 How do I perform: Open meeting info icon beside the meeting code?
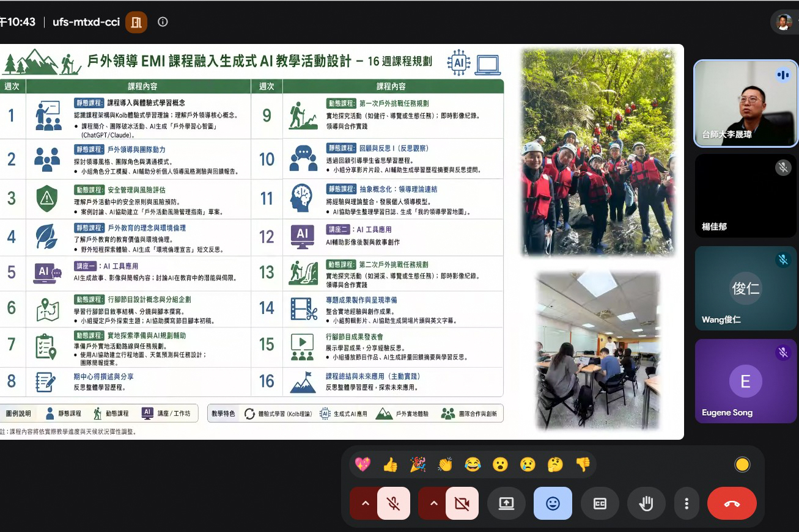(163, 22)
